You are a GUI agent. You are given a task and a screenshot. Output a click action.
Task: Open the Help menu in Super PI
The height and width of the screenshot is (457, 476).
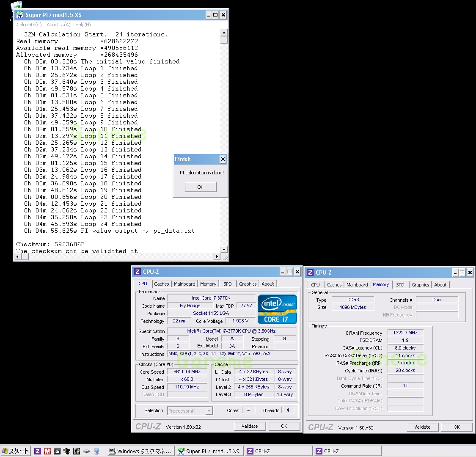pyautogui.click(x=83, y=25)
